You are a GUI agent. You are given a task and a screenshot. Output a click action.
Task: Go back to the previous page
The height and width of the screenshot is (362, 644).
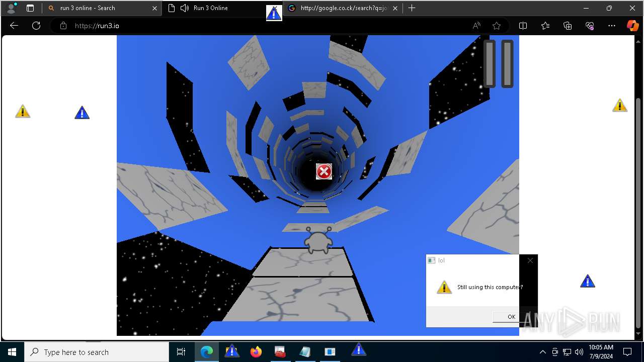[x=14, y=26]
